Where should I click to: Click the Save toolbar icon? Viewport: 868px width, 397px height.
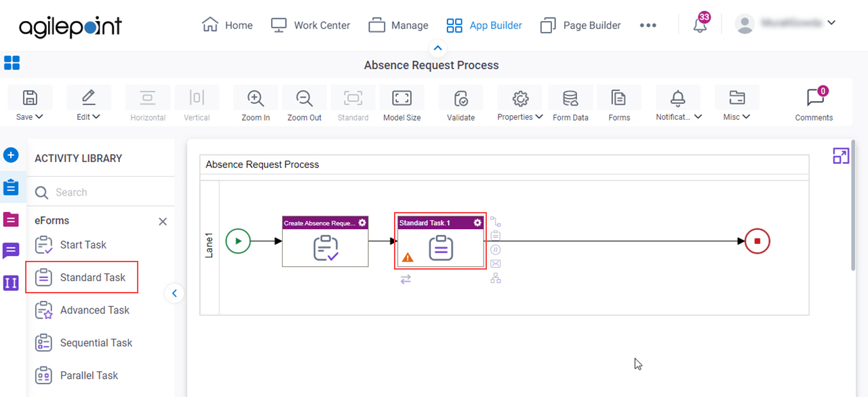30,98
